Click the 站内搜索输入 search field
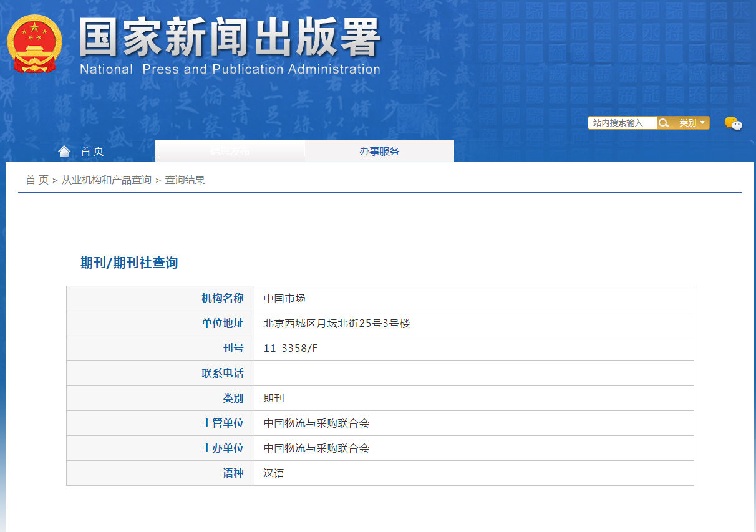Screen dimensions: 756x532 point(622,123)
